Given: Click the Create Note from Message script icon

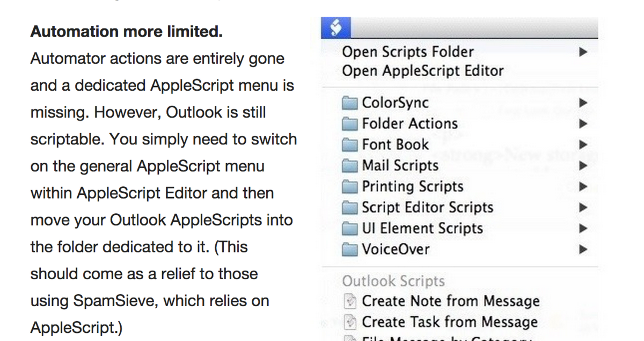Looking at the screenshot, I should 350,302.
